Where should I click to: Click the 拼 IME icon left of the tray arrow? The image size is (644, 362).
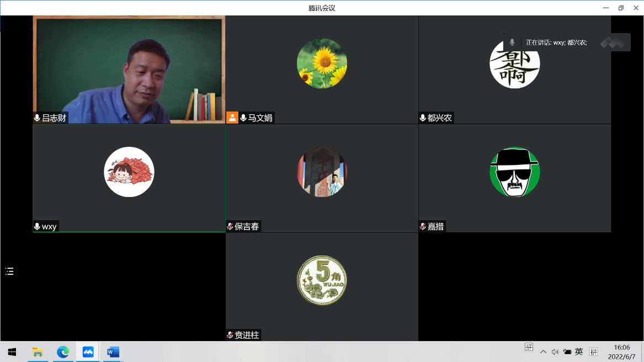coord(529,347)
